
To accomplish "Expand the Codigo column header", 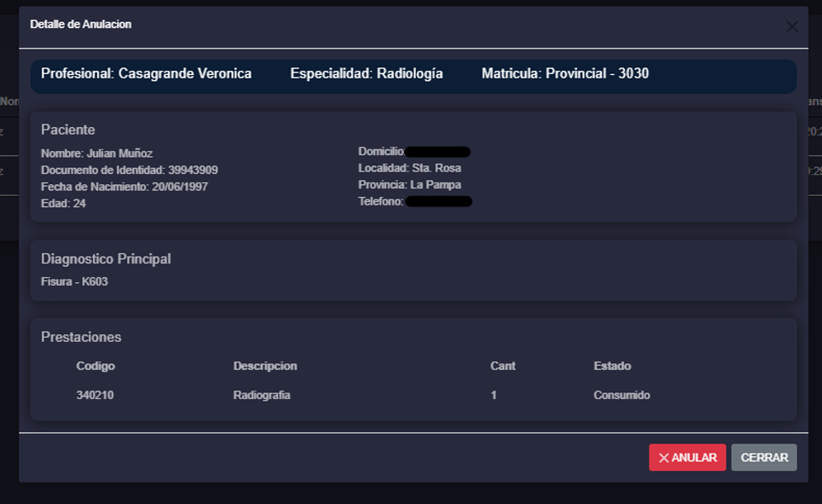I will (x=96, y=365).
